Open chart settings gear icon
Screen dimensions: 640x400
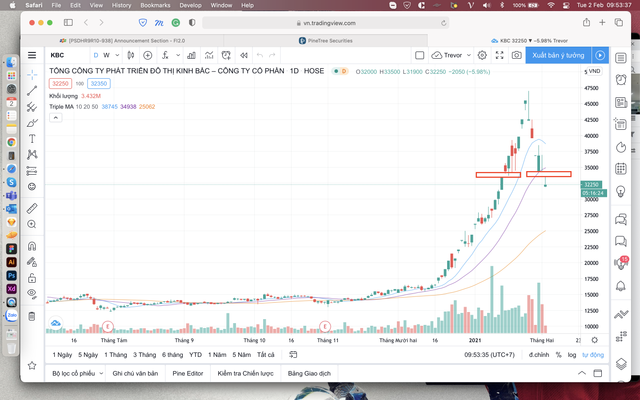[x=482, y=55]
